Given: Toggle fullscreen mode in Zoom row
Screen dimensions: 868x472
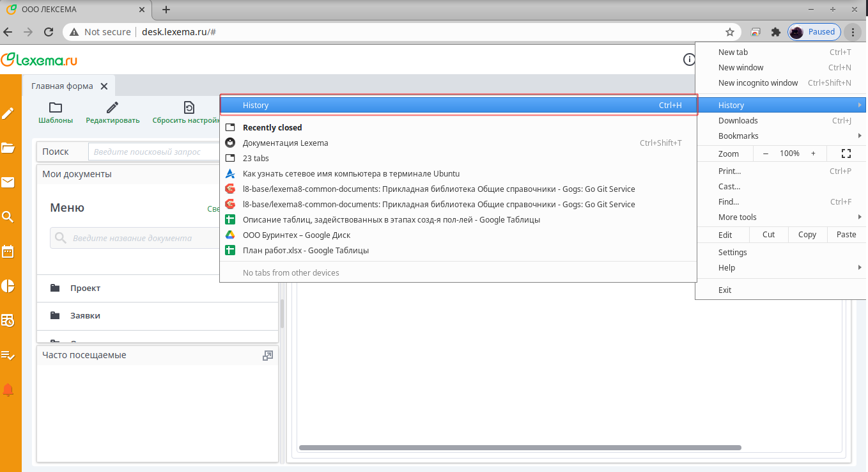Looking at the screenshot, I should click(846, 153).
